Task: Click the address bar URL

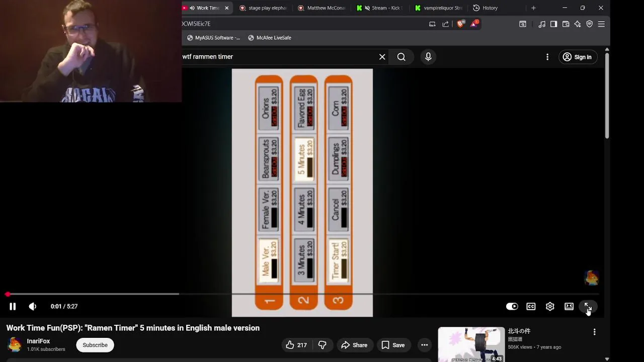Action: tap(196, 24)
